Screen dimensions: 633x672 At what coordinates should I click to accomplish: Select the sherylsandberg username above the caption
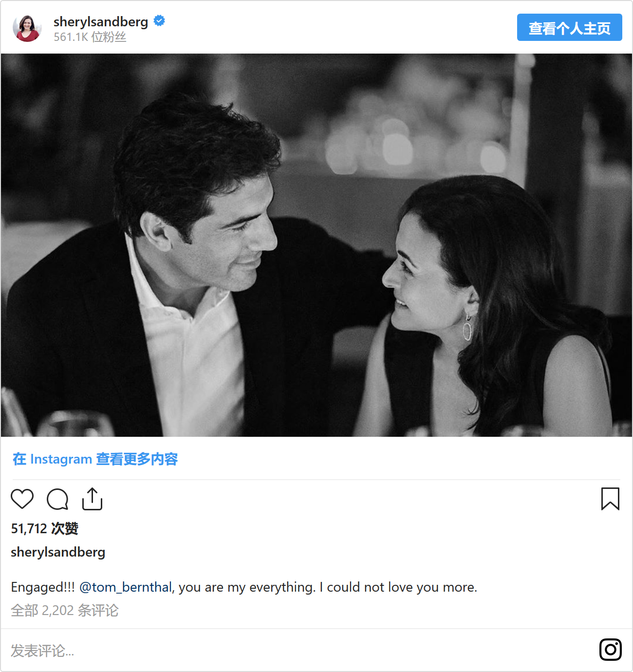pos(58,552)
